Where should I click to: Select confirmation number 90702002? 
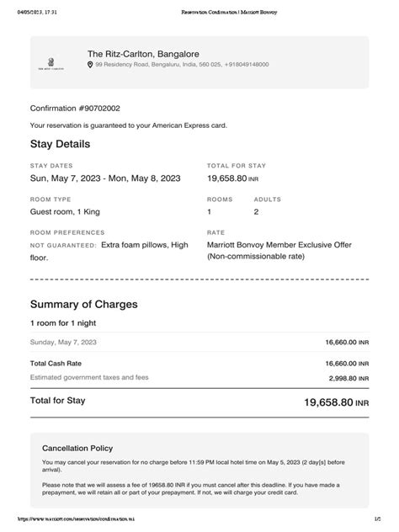(75, 109)
